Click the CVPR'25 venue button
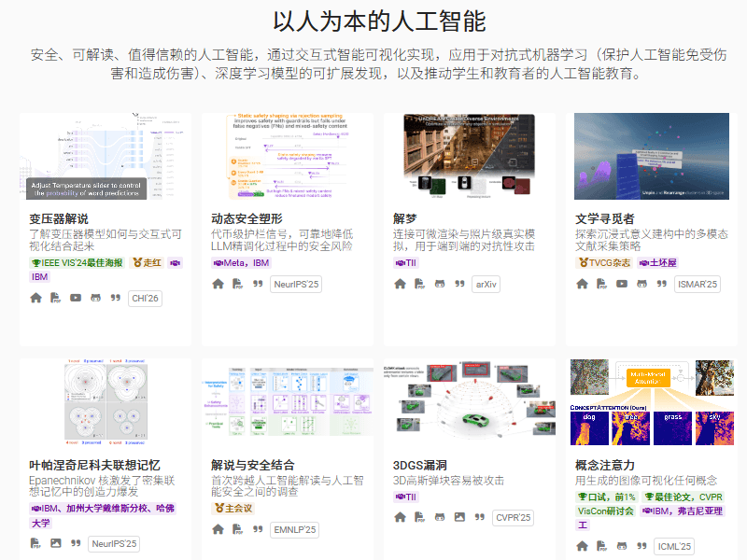Screen dimensions: 747x560 point(513,518)
